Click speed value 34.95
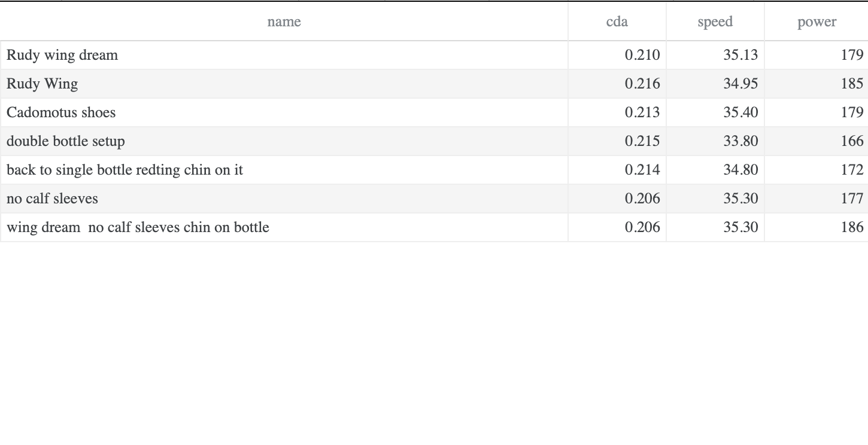The height and width of the screenshot is (445, 868). click(740, 84)
